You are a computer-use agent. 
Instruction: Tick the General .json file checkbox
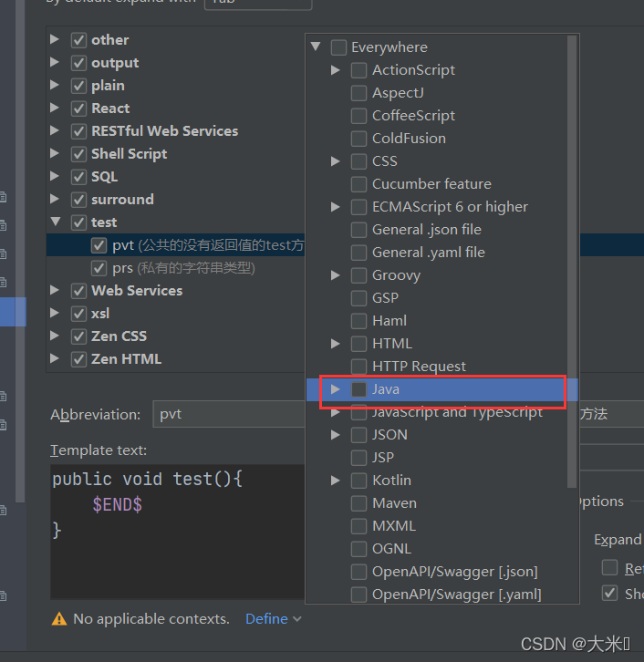[x=359, y=230]
